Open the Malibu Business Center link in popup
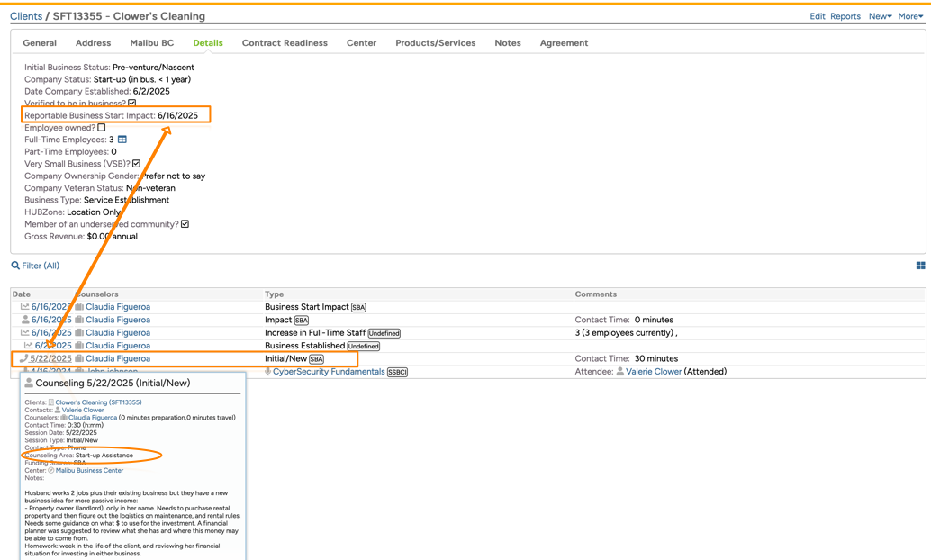 [x=89, y=470]
